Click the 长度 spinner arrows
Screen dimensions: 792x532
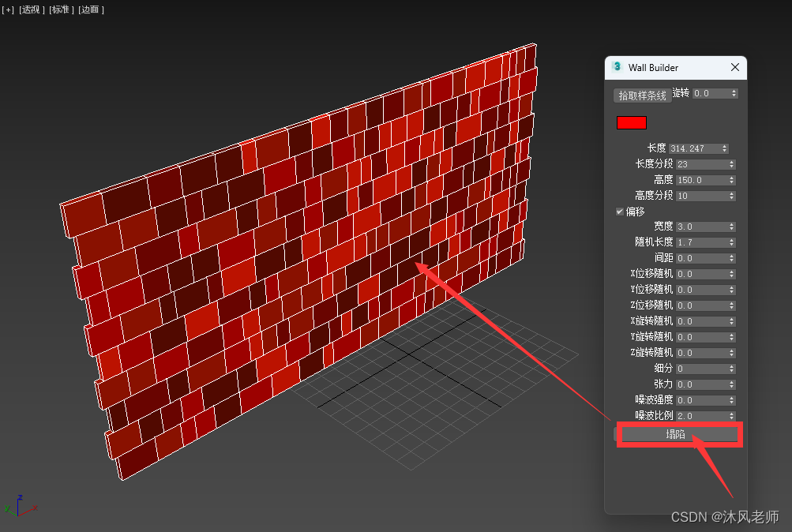(x=725, y=148)
